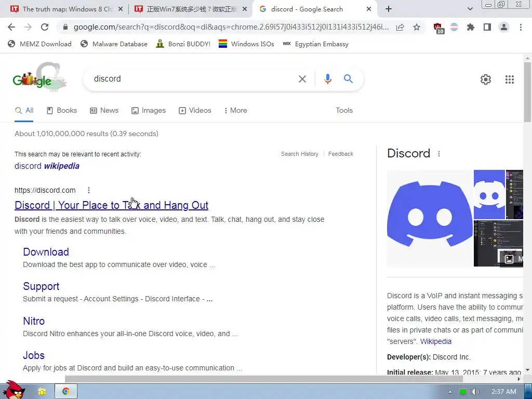Select the All results tab
Screen dimensions: 532x399
[x=24, y=111]
